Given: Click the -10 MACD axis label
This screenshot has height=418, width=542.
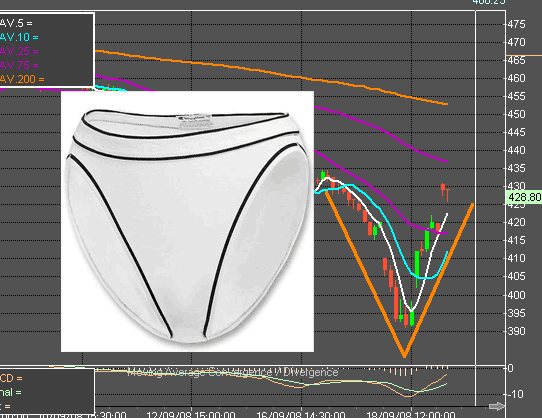Looking at the screenshot, I should pyautogui.click(x=515, y=394).
